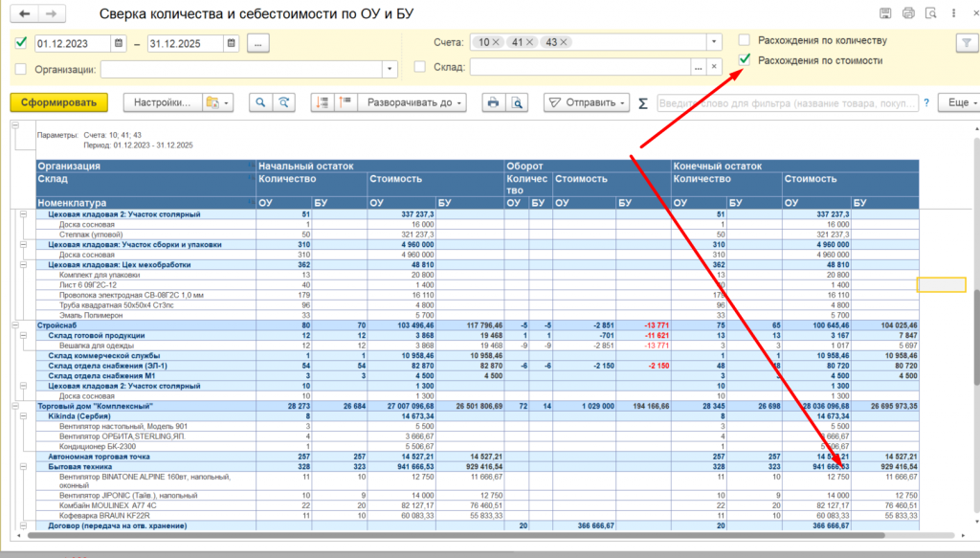Uncheck Расхождения по стоимости checkbox
Screen dimensions: 980x558
pyautogui.click(x=745, y=60)
